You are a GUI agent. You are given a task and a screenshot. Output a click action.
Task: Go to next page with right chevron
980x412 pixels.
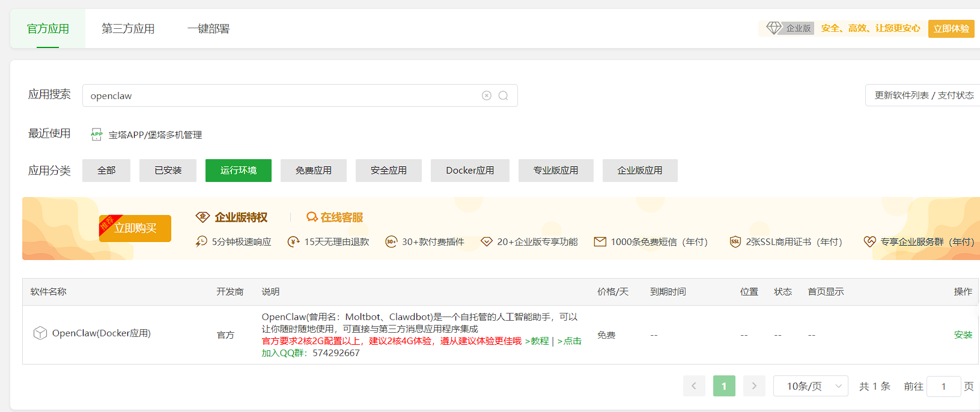[x=754, y=386]
